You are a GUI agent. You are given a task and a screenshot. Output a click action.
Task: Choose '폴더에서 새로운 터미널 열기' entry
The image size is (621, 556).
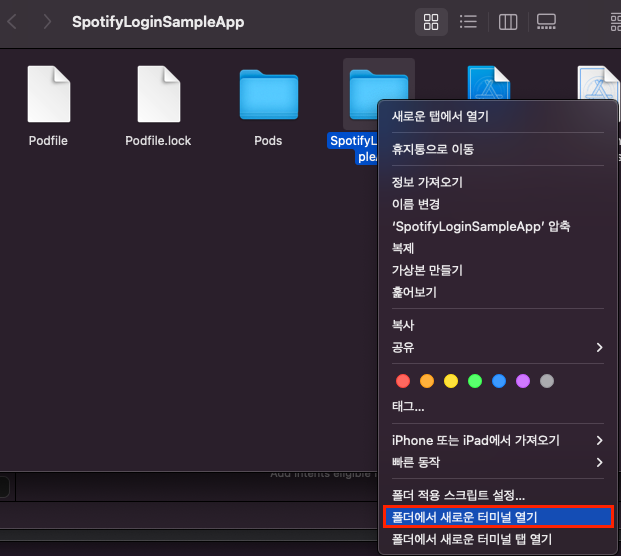498,517
